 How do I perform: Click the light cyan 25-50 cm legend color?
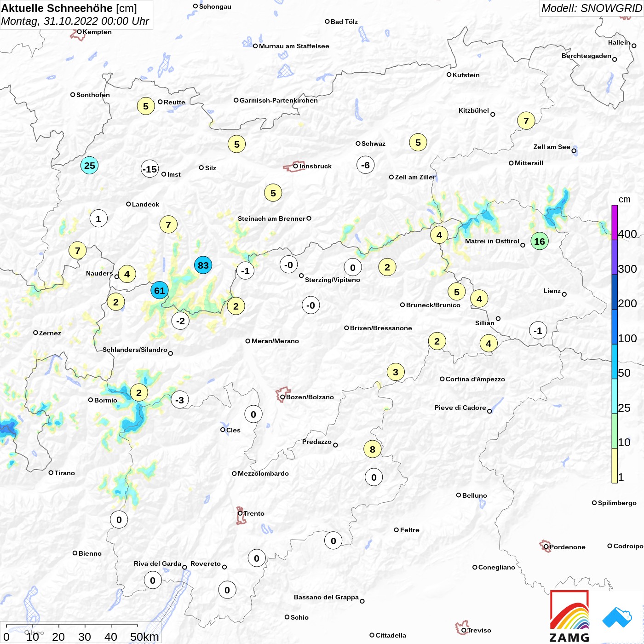615,397
